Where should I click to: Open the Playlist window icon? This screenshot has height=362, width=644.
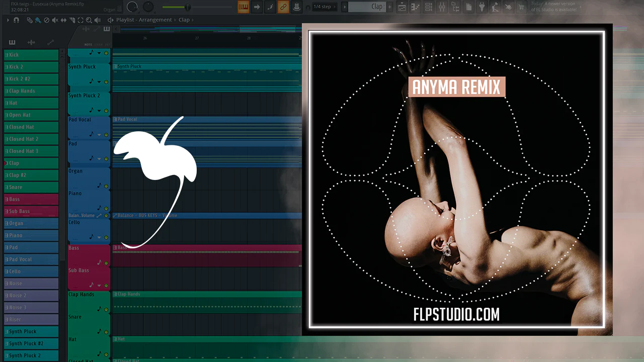coord(403,7)
